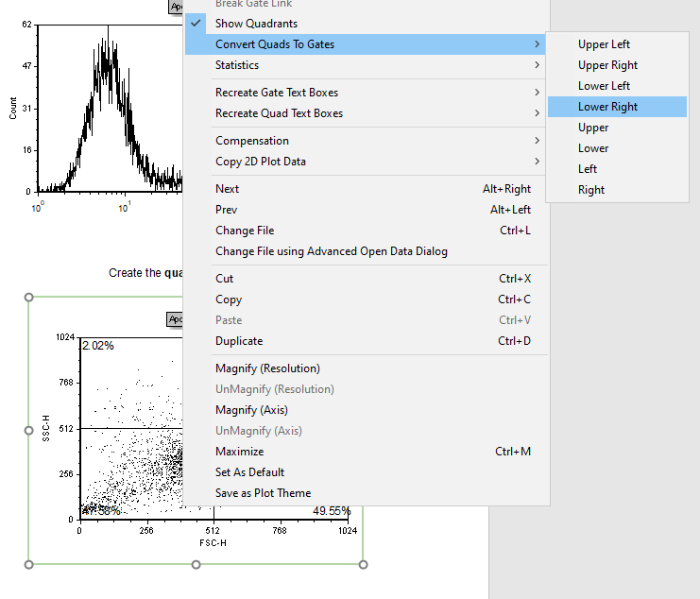The width and height of the screenshot is (700, 599).
Task: Choose Change File using Advanced Open Data Dialog
Action: pos(366,251)
